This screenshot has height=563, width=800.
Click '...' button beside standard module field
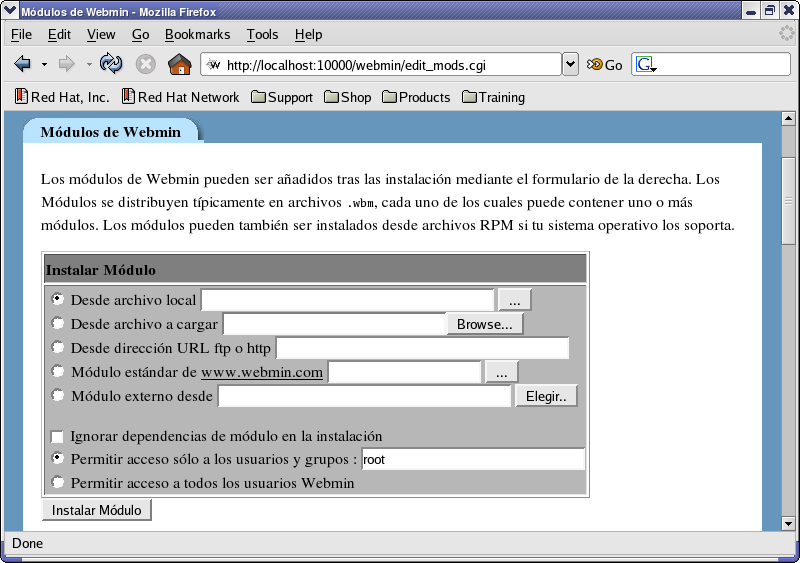pyautogui.click(x=502, y=372)
